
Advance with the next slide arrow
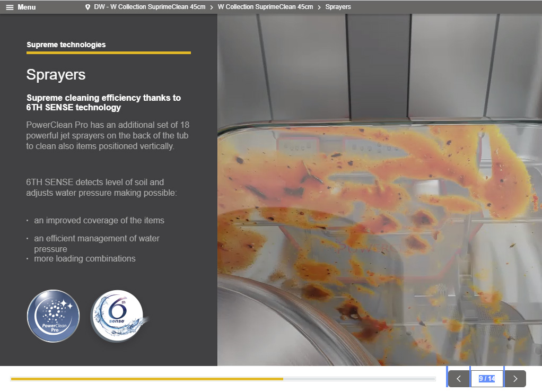(514, 379)
